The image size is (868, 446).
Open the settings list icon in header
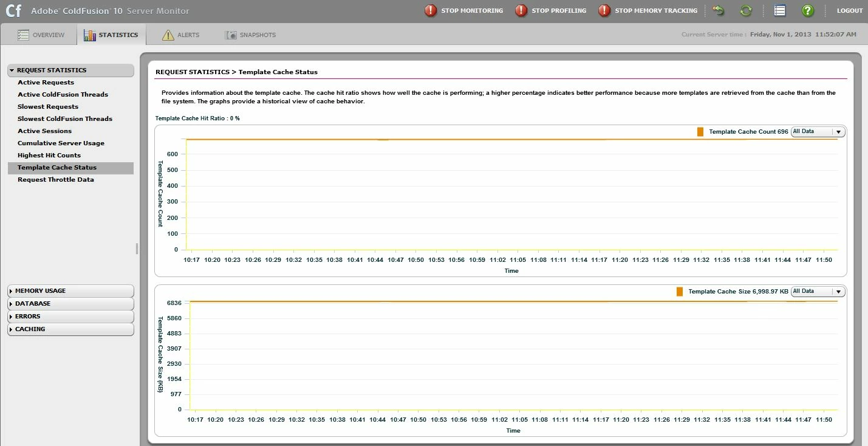point(780,10)
